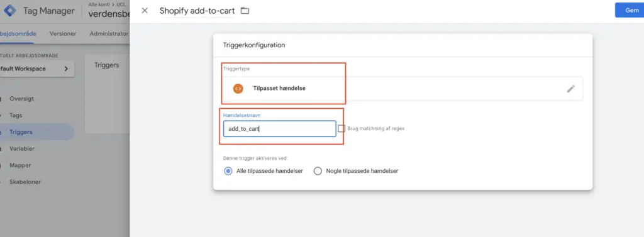644x237 pixels.
Task: Click the folder icon next to trigger name
Action: point(245,11)
